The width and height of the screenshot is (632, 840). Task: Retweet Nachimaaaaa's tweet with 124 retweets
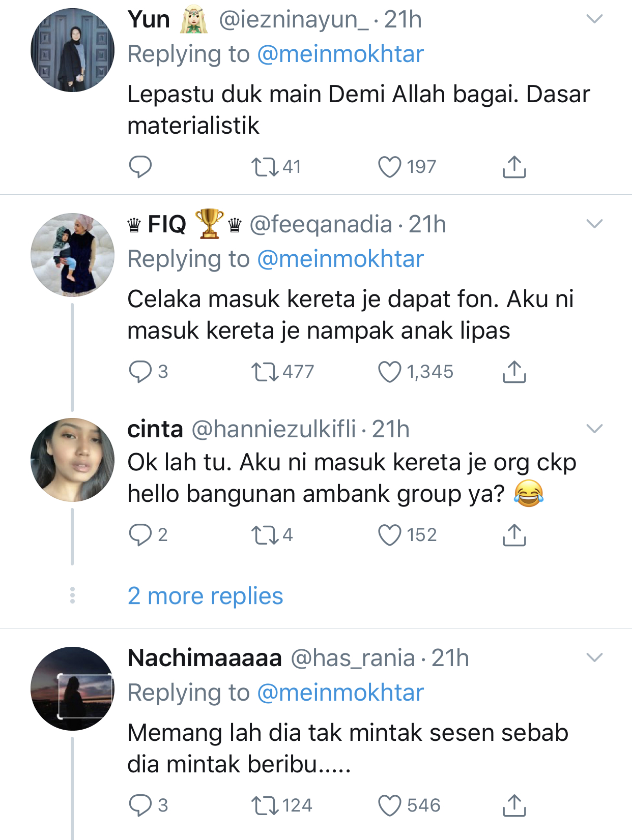click(265, 805)
